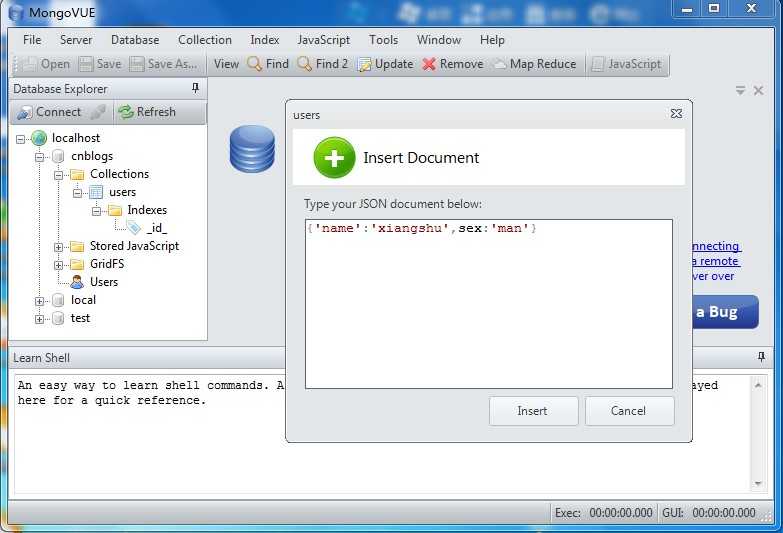Click the local database icon
The height and width of the screenshot is (533, 783).
[x=58, y=300]
